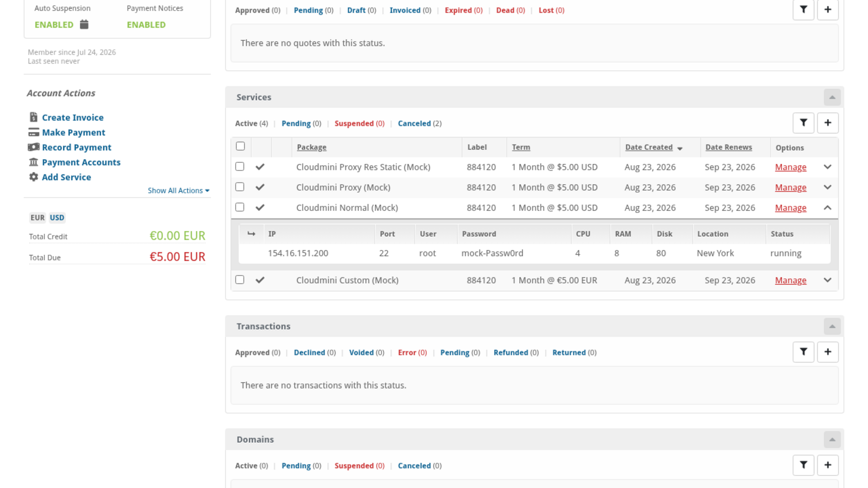Check the Cloudmini Proxy Res Static row

pos(240,167)
